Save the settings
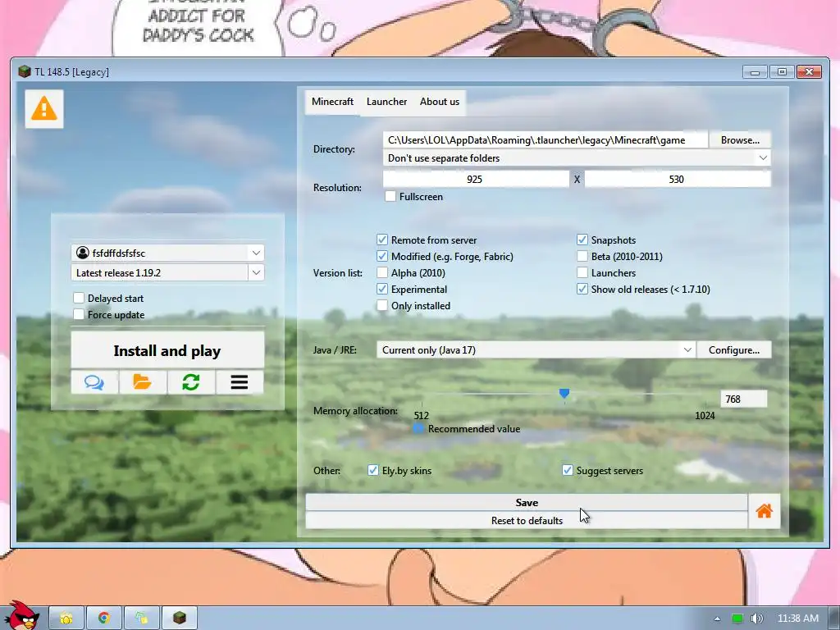 click(527, 503)
